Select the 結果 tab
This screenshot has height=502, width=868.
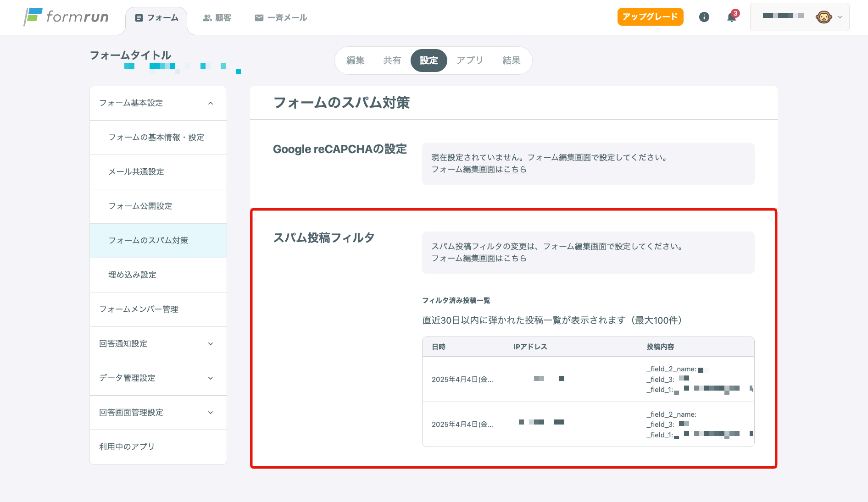pos(511,61)
